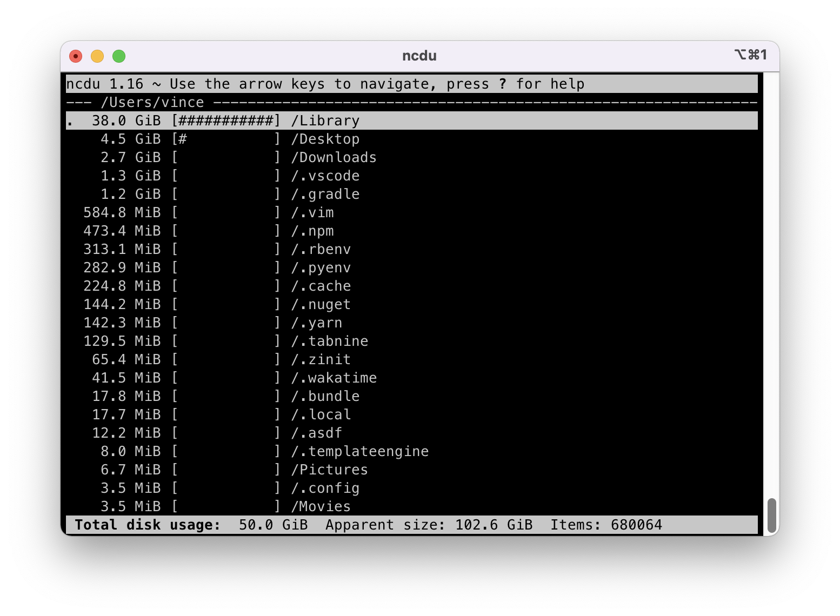Image resolution: width=840 pixels, height=616 pixels.
Task: Select the /.asdf entry
Action: (x=412, y=433)
